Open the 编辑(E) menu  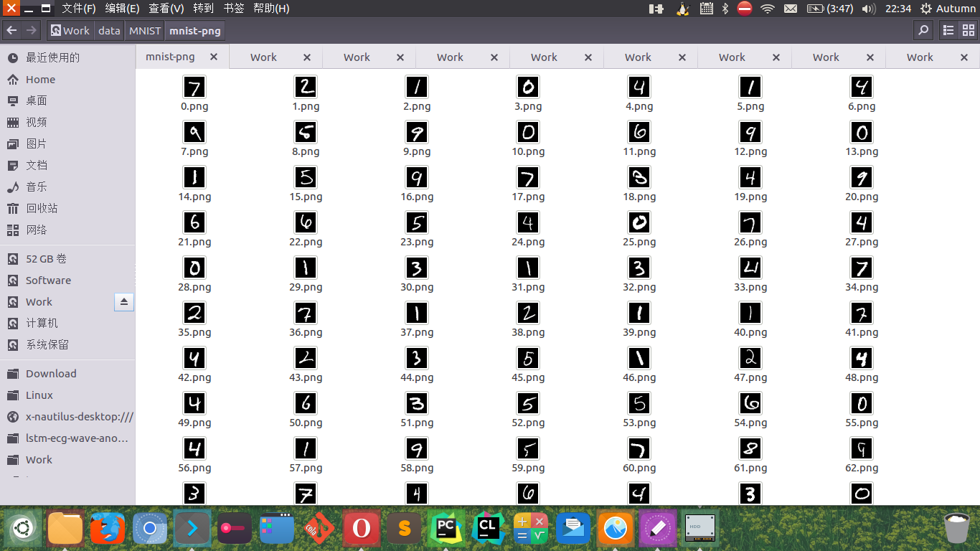123,9
